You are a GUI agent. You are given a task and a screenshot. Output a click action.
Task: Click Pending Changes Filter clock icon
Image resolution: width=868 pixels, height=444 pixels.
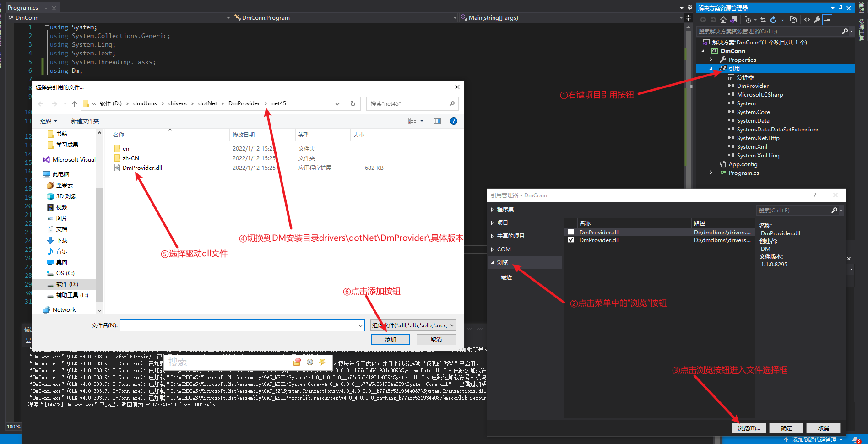[x=748, y=20]
